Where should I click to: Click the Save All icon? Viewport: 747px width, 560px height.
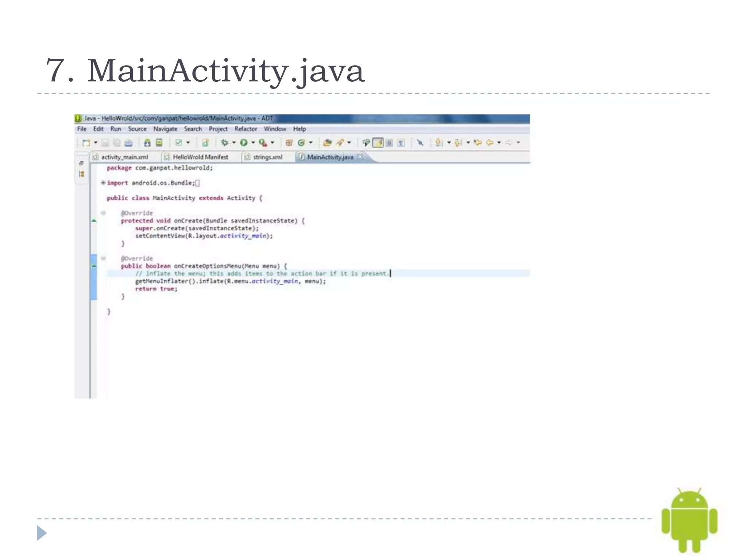(117, 143)
